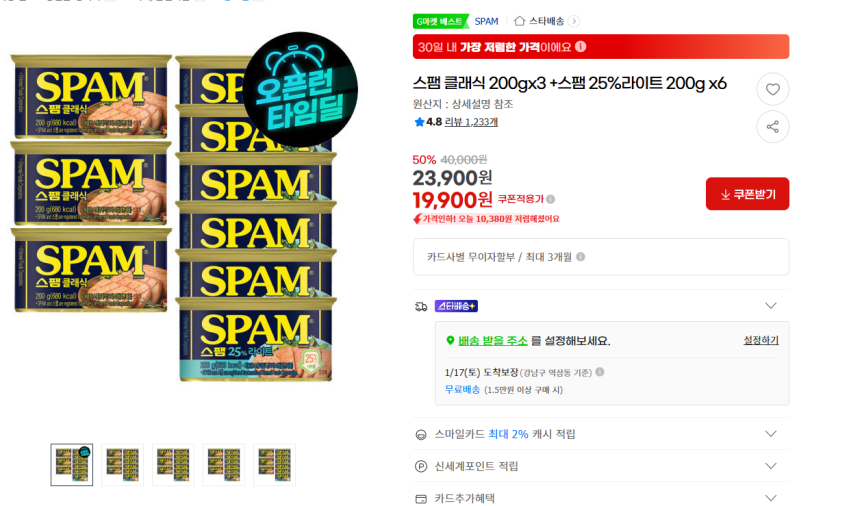
Task: Click the 스타배송+ purple badge
Action: tap(456, 306)
